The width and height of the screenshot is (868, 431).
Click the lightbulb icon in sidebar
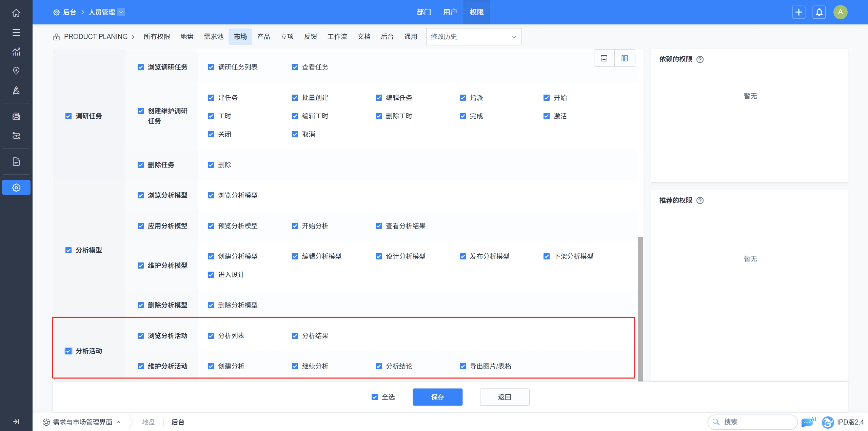(x=16, y=71)
